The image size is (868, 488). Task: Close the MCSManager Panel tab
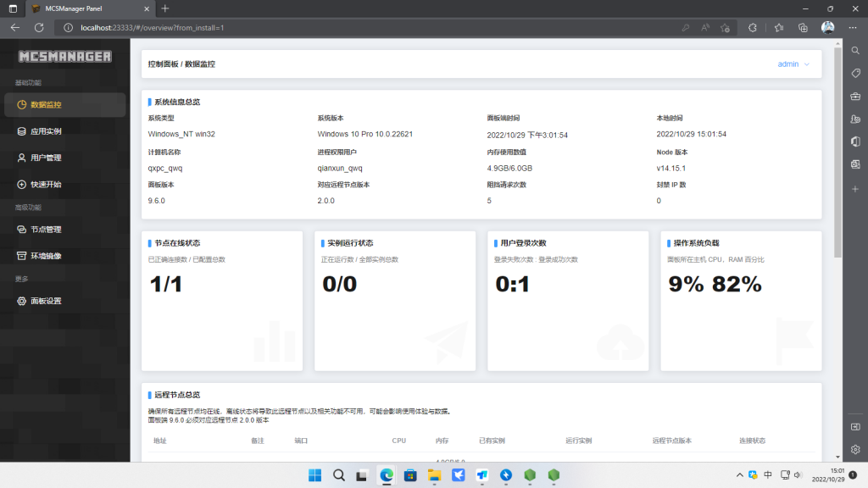click(x=146, y=8)
